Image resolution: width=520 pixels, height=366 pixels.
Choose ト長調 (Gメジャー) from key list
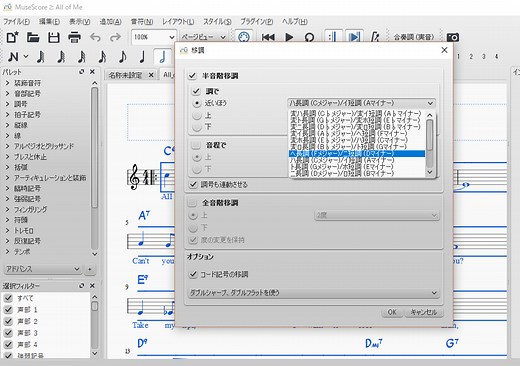coord(357,167)
